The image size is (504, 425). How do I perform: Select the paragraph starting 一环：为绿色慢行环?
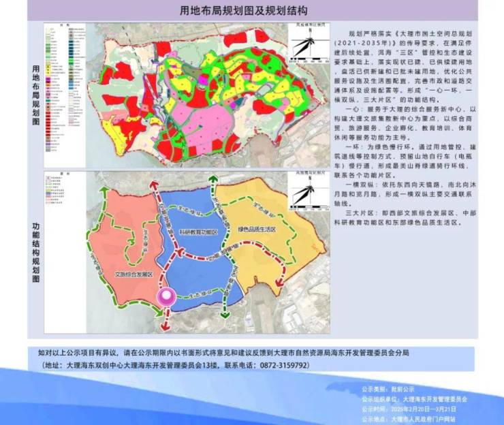coord(405,161)
